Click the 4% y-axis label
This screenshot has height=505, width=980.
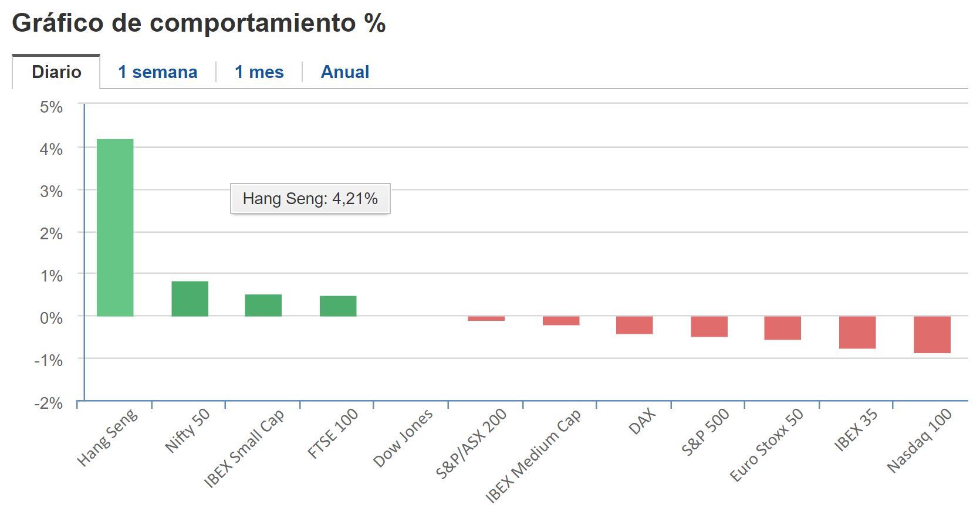coord(51,150)
